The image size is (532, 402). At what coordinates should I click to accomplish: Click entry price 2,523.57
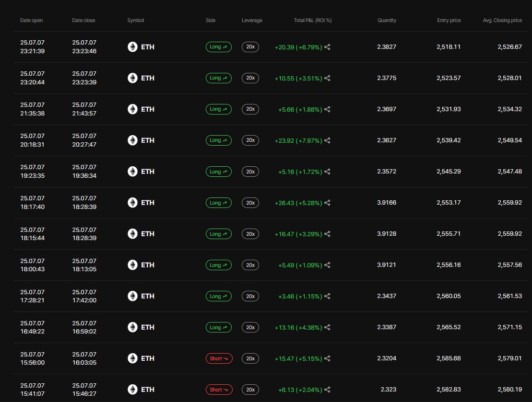click(x=449, y=78)
